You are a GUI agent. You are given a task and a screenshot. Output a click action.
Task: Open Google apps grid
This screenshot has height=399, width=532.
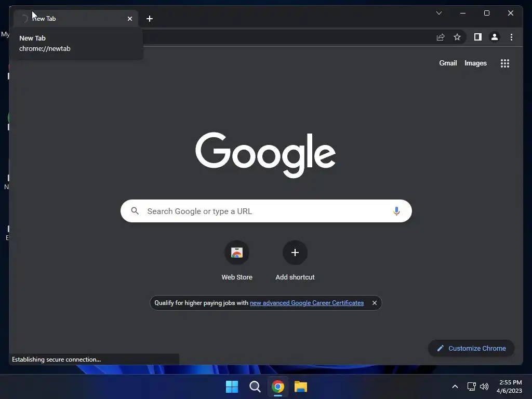click(x=505, y=63)
